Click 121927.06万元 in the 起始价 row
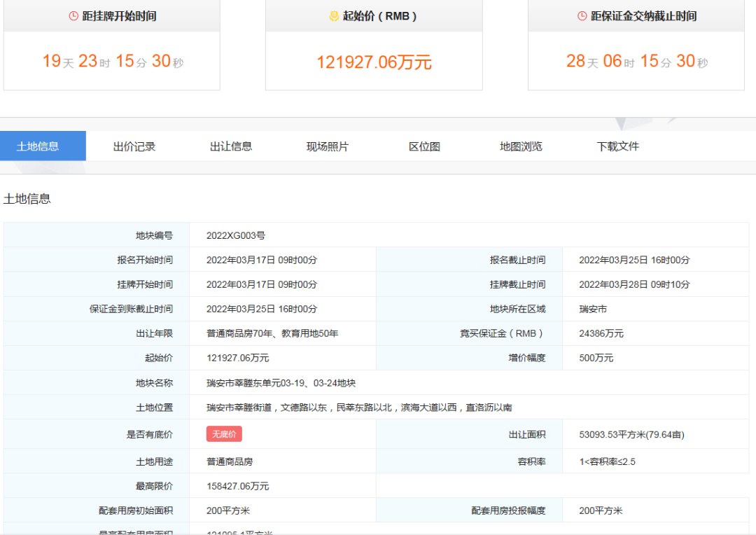Screen dimensions: 756x535 238,358
